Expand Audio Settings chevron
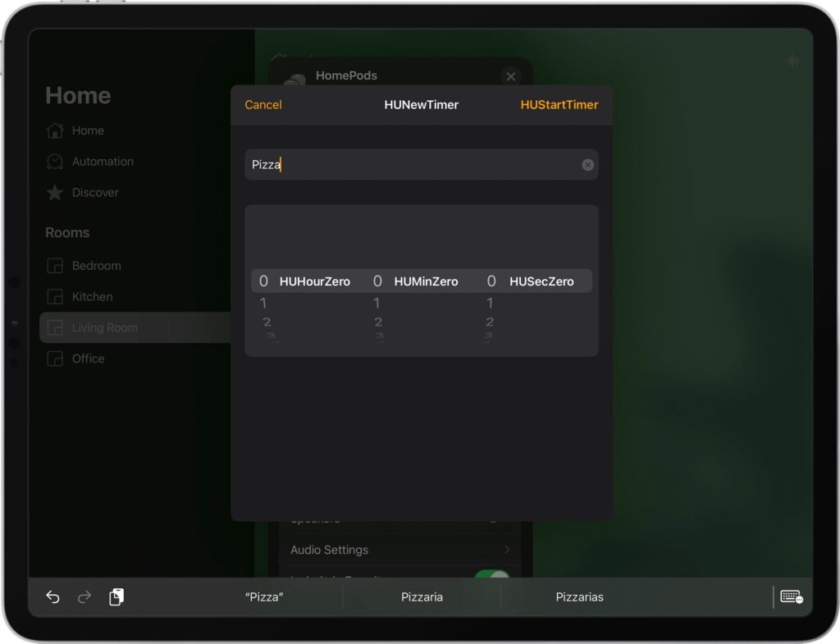This screenshot has height=644, width=840. coord(507,550)
